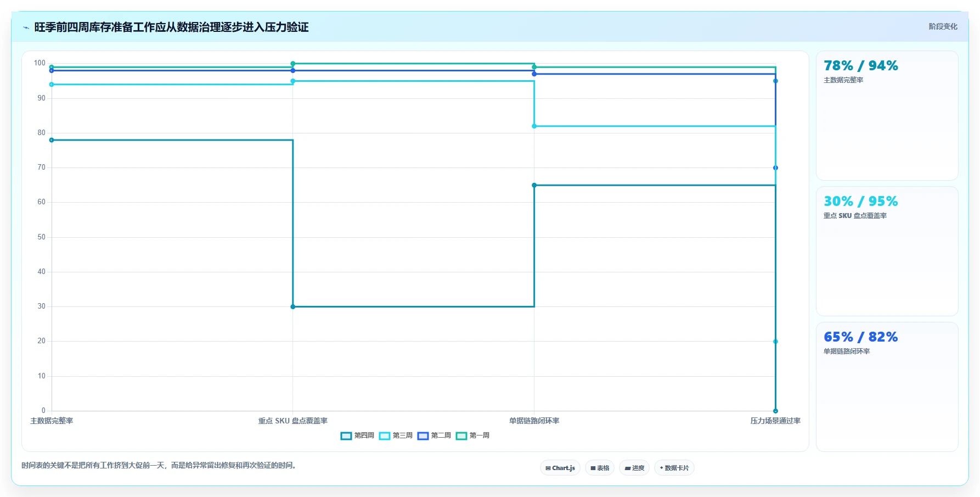
Task: Click 第一周 data point at value 100
Action: tap(293, 64)
